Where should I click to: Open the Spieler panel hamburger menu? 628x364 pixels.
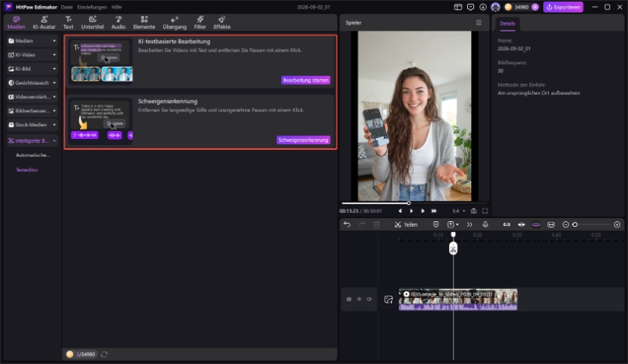click(x=479, y=23)
